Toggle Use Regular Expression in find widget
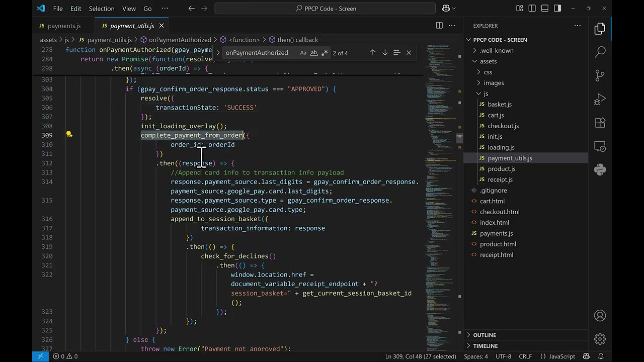 tap(325, 53)
